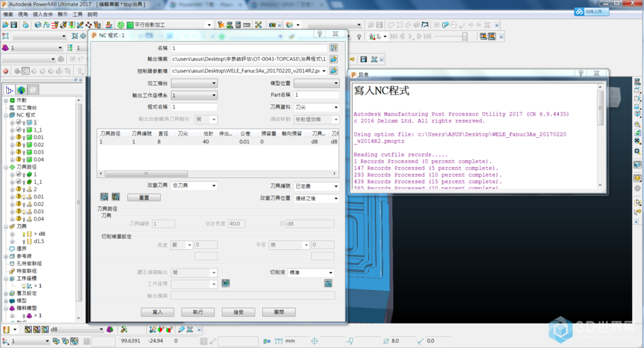The height and width of the screenshot is (348, 644).
Task: Toggle light bulb of stock model 1
Action: [x=24, y=315]
